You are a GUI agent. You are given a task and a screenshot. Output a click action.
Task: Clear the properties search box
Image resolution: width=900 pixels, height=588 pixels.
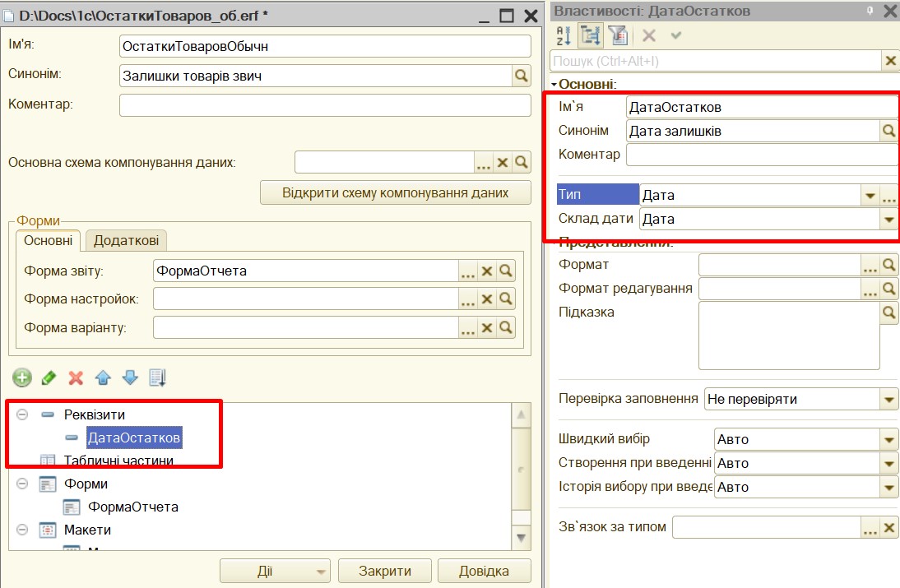pos(890,61)
